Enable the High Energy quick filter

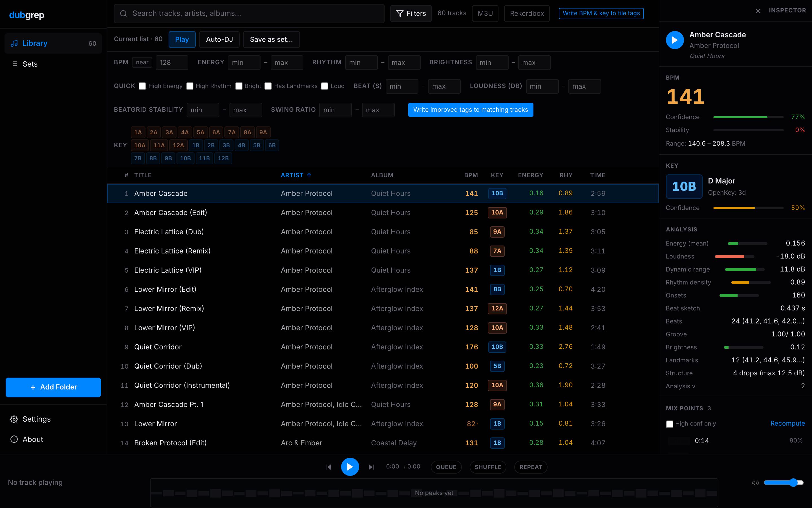(x=142, y=86)
